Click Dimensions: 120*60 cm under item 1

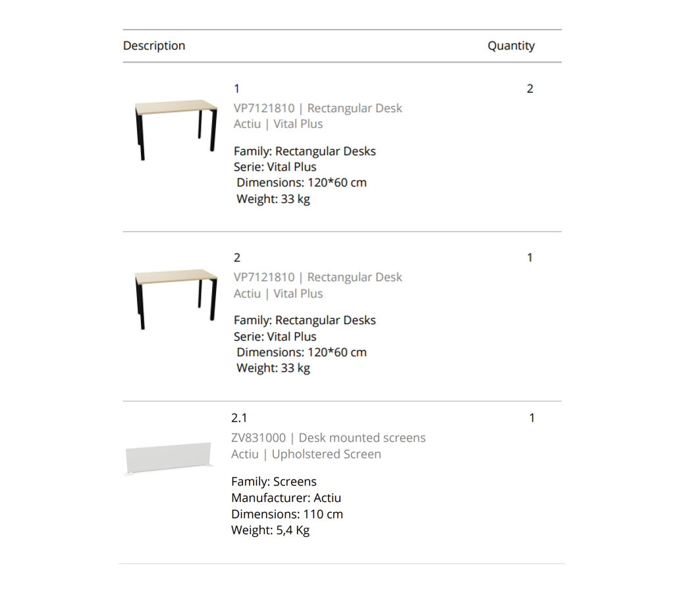pos(302,182)
